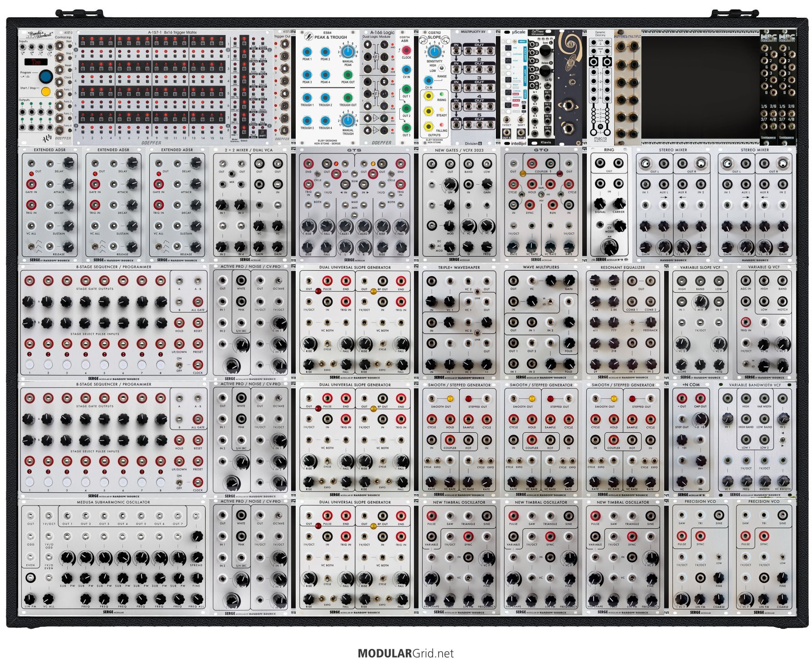
Task: Click the yellow RISING output on CGS762 Slope
Action: (x=429, y=96)
